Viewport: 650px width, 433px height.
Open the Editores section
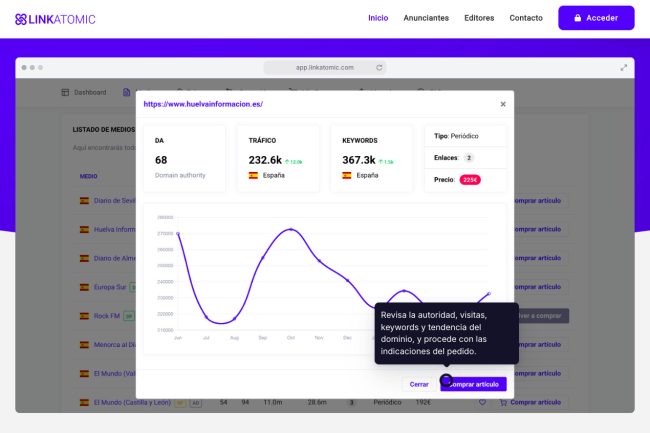pos(479,18)
